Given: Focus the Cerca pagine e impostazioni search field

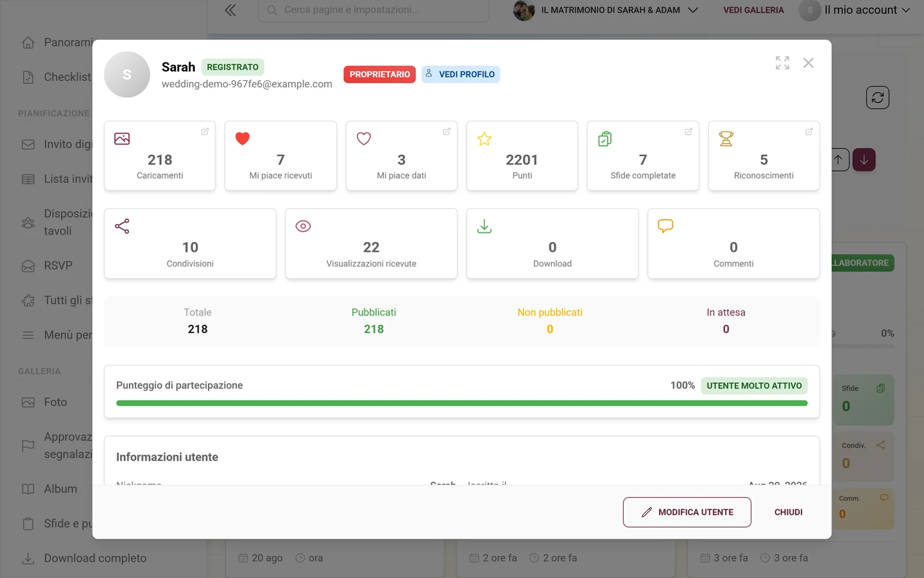Looking at the screenshot, I should 373,10.
